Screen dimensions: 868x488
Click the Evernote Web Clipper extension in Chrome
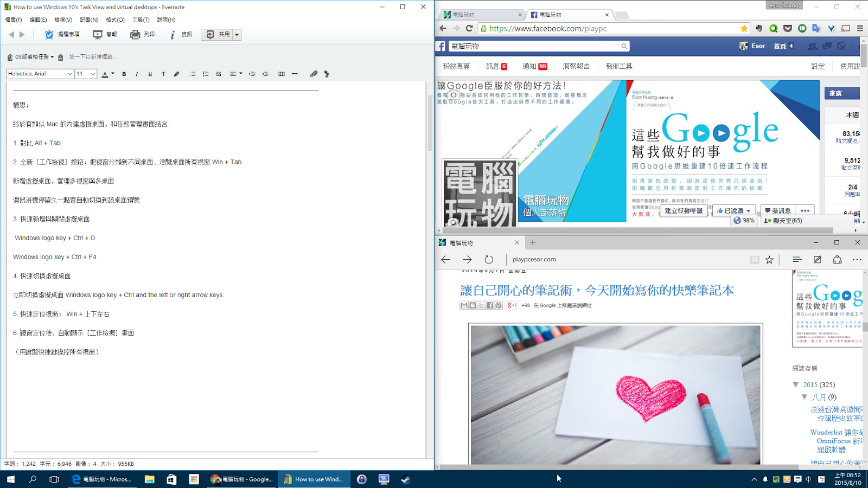(758, 28)
